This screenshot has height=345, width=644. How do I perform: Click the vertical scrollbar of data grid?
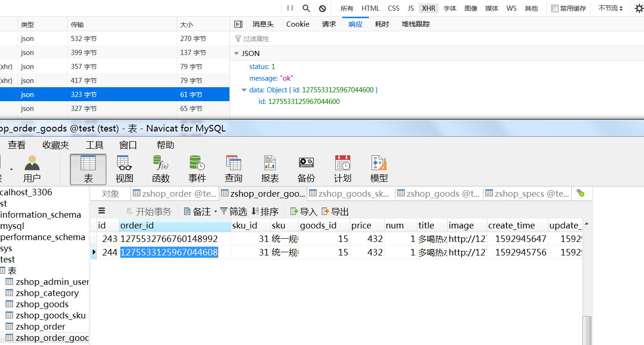(587, 330)
